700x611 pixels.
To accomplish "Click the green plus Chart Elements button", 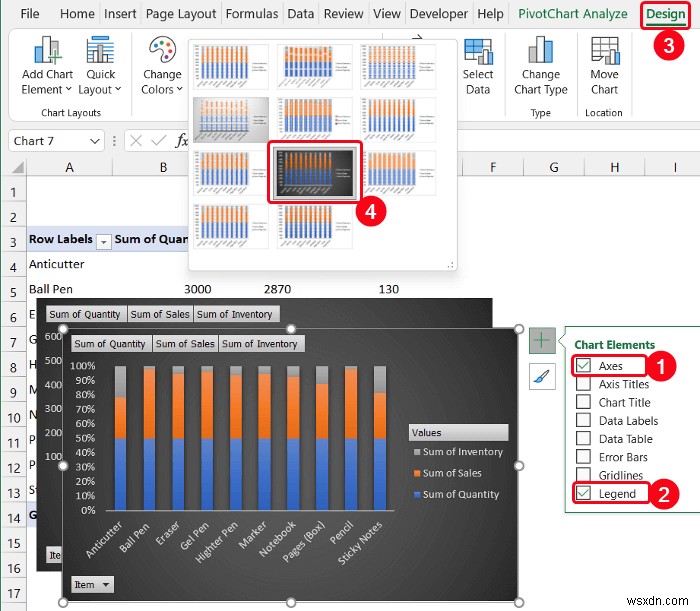I will coord(542,341).
